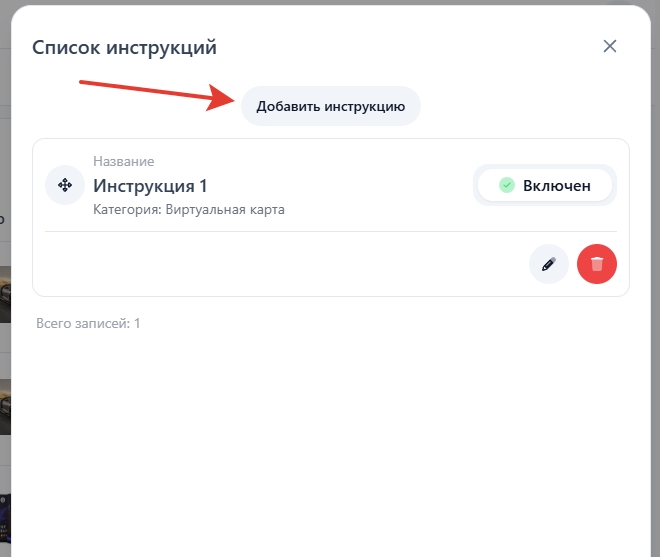The width and height of the screenshot is (660, 557).
Task: Edit Инструкция 1 with the pencil icon
Action: (548, 264)
